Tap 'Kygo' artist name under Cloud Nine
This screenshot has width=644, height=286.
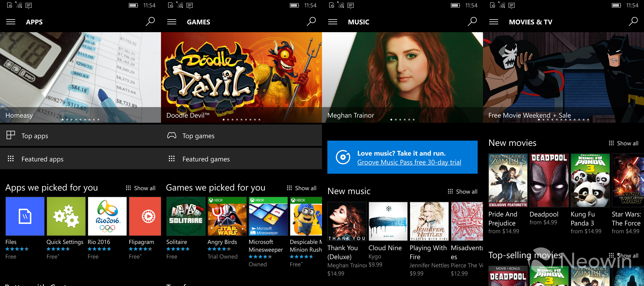(x=375, y=257)
